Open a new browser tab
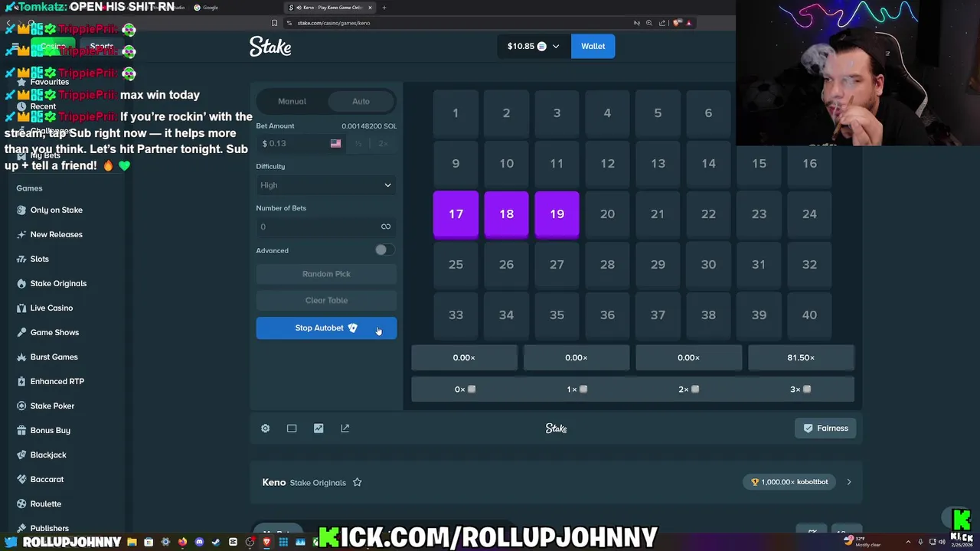The width and height of the screenshot is (980, 551). 384,8
